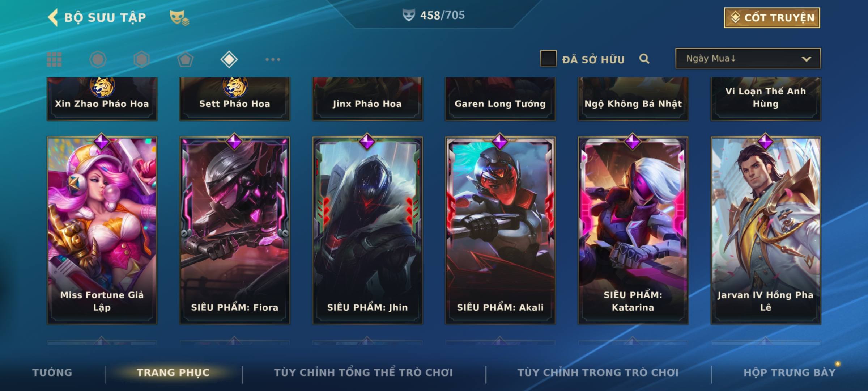Open more filters via three dots
Screen dimensions: 868x391
point(273,59)
